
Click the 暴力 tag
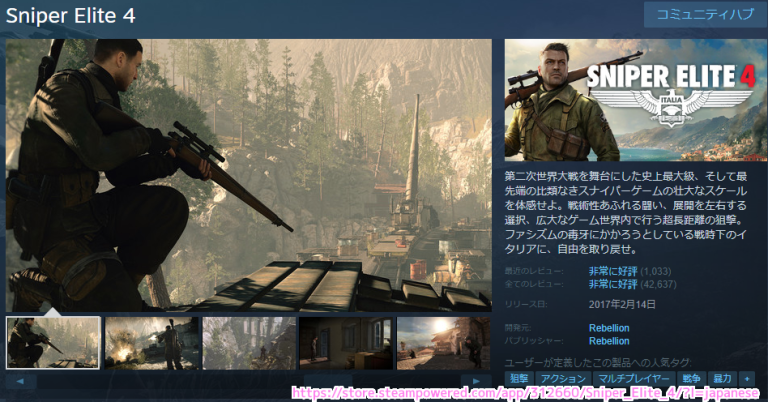tap(722, 379)
